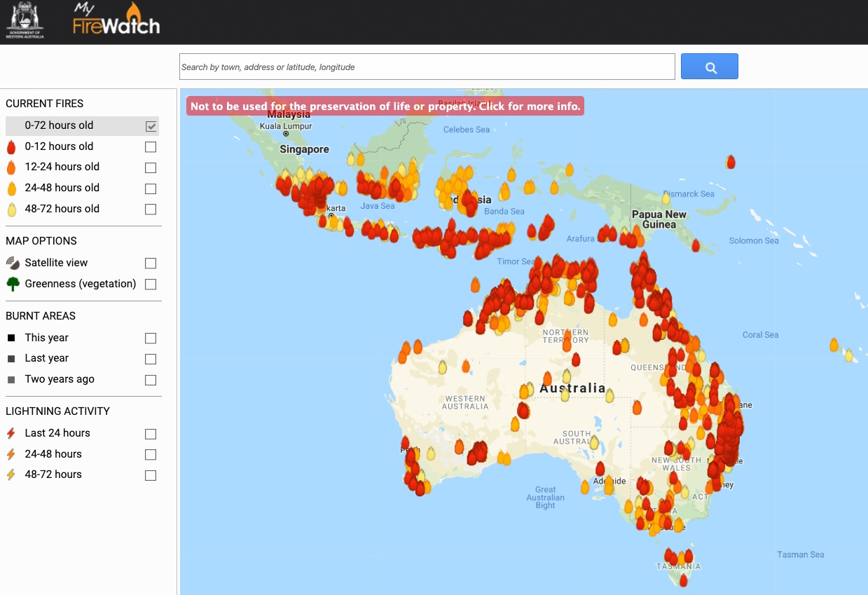Viewport: 868px width, 595px height.
Task: Enable lightning for Last 24 hours
Action: 151,434
